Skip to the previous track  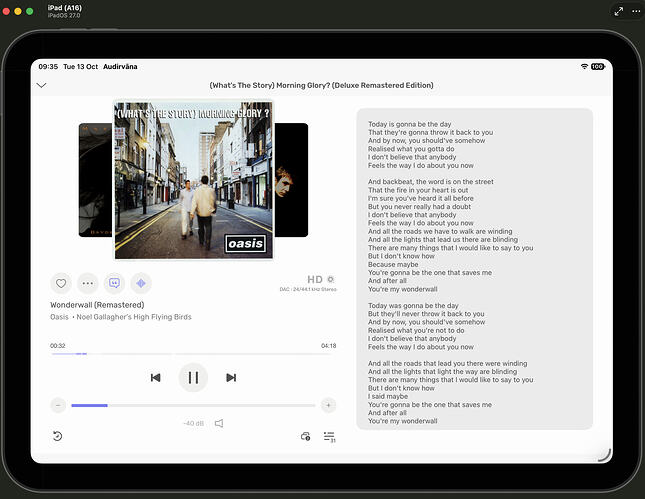coord(155,378)
